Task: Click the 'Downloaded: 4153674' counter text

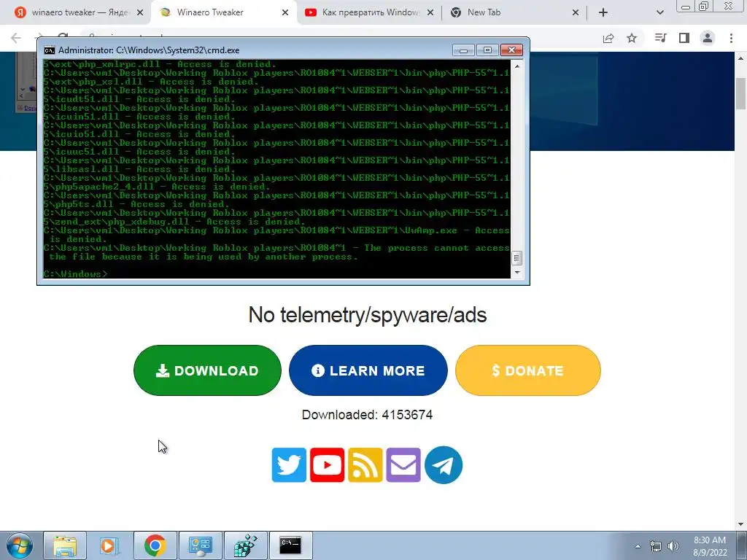Action: point(368,415)
